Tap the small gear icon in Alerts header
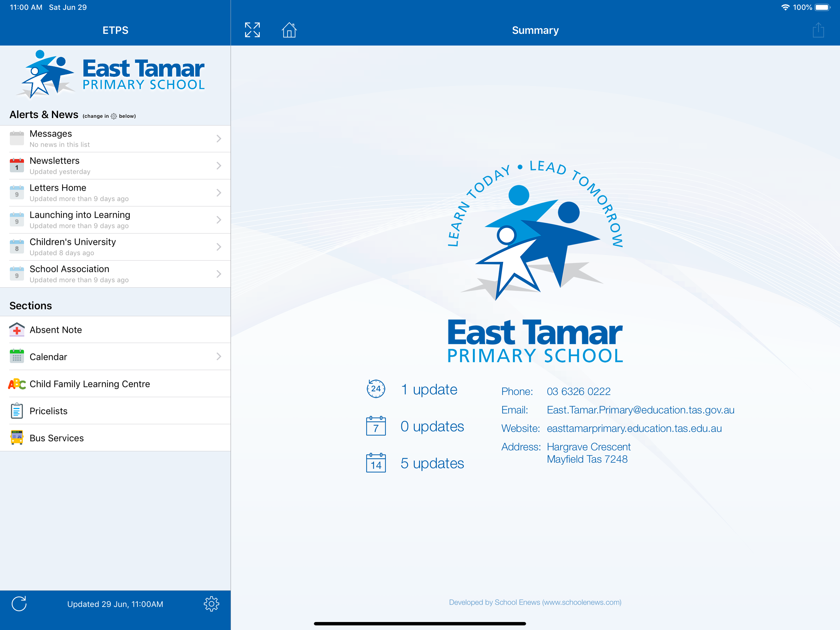The width and height of the screenshot is (840, 630). 113,116
